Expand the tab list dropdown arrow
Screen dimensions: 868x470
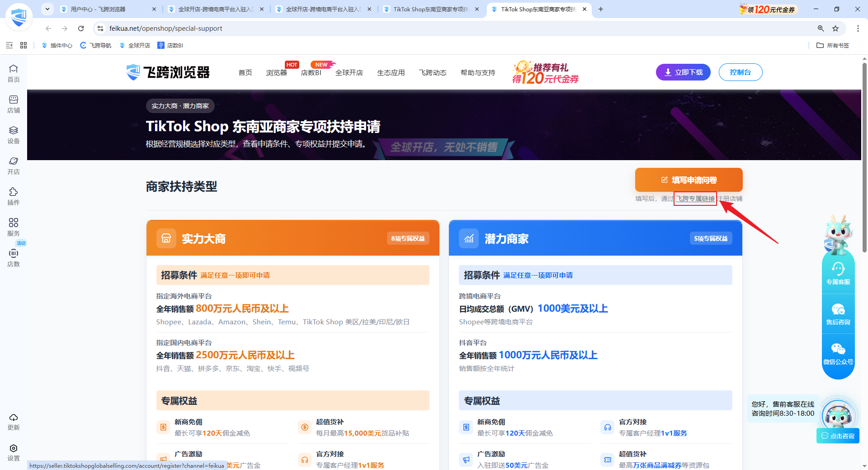coord(47,9)
